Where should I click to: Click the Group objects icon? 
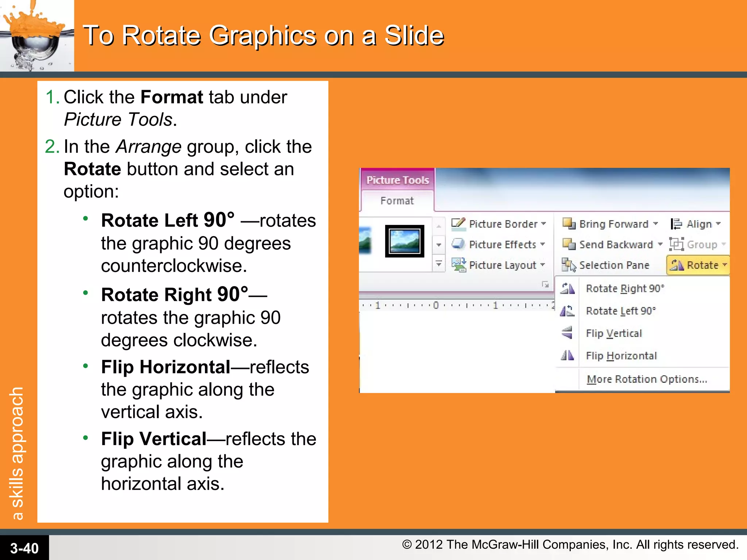click(x=676, y=244)
